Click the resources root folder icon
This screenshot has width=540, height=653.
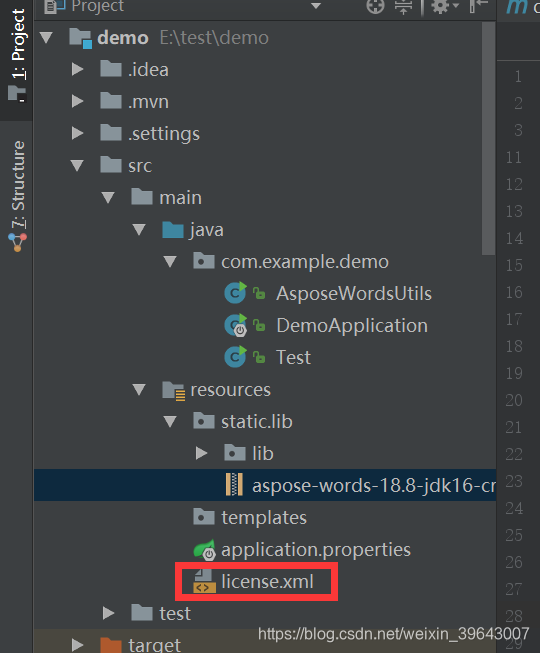coord(173,391)
